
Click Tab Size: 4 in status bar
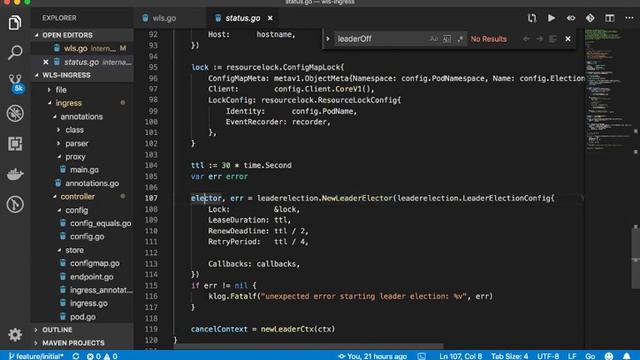point(509,356)
